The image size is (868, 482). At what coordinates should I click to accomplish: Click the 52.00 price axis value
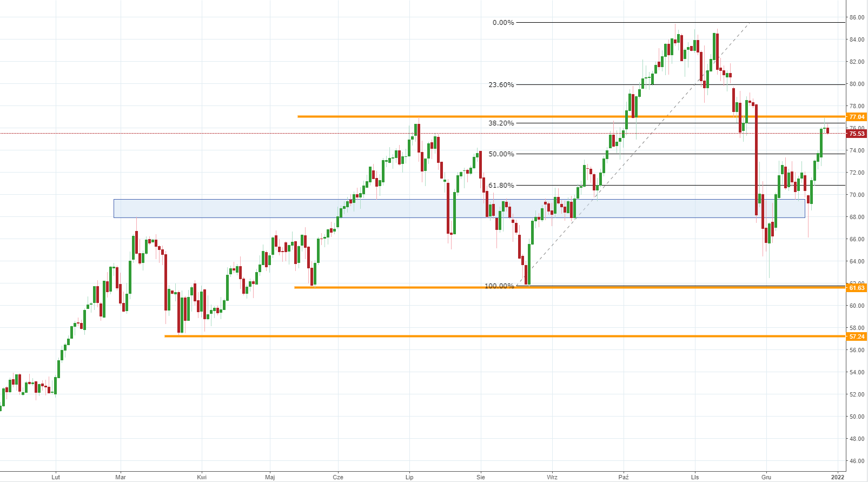pyautogui.click(x=857, y=394)
